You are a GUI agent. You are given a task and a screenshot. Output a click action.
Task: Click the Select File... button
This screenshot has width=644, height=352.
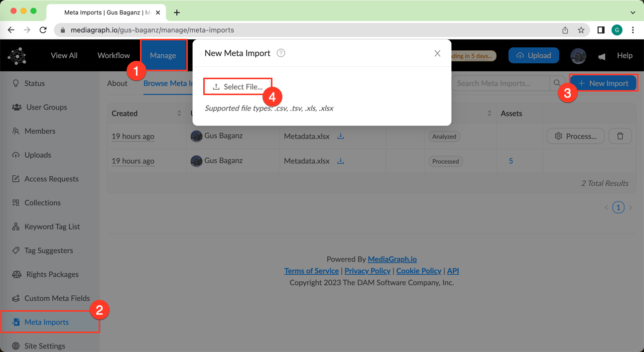point(238,87)
